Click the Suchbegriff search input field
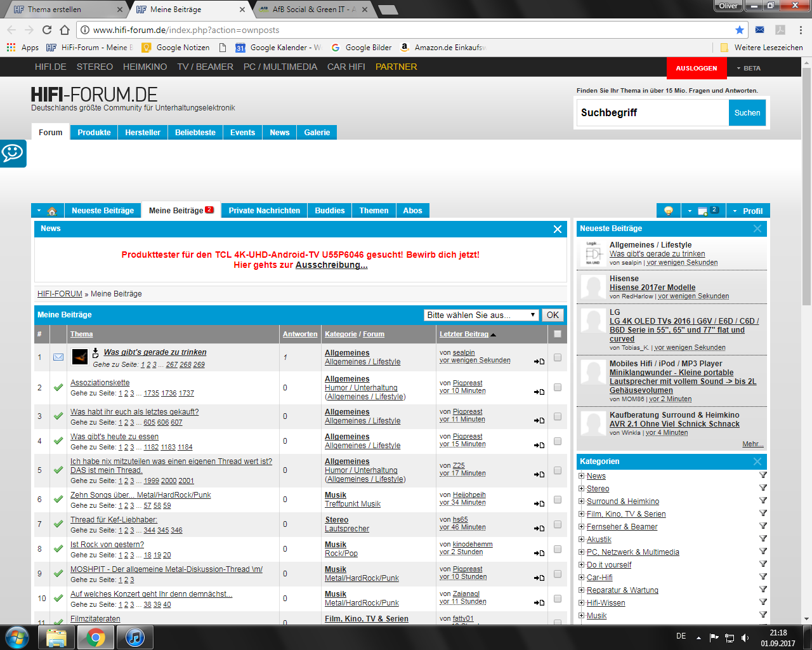The width and height of the screenshot is (812, 650). coord(652,112)
